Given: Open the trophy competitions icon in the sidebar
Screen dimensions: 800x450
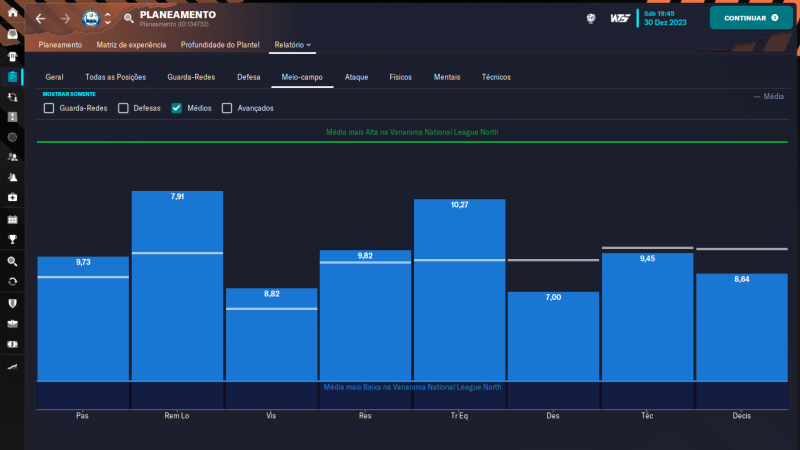Looking at the screenshot, I should click(12, 239).
